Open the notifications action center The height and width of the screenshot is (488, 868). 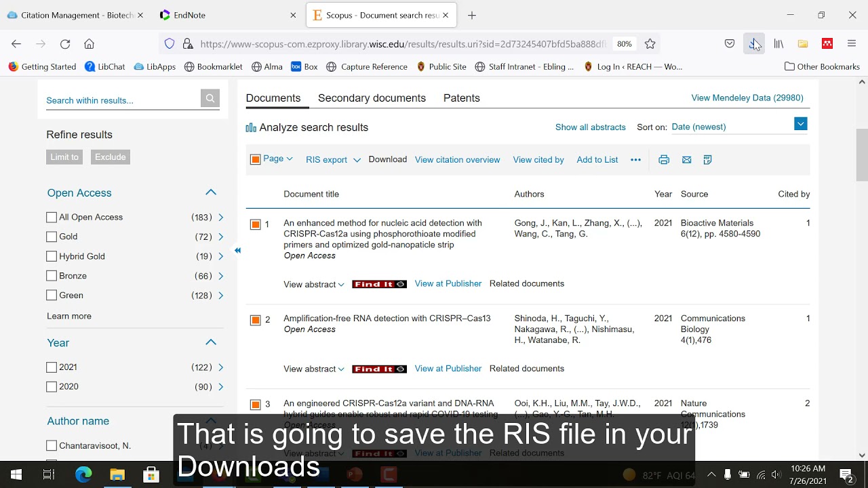pos(846,474)
